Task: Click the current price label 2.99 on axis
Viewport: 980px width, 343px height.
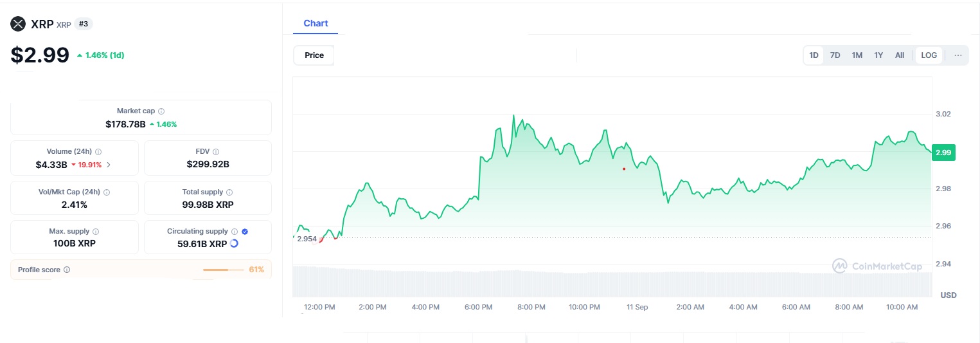Action: pyautogui.click(x=943, y=153)
